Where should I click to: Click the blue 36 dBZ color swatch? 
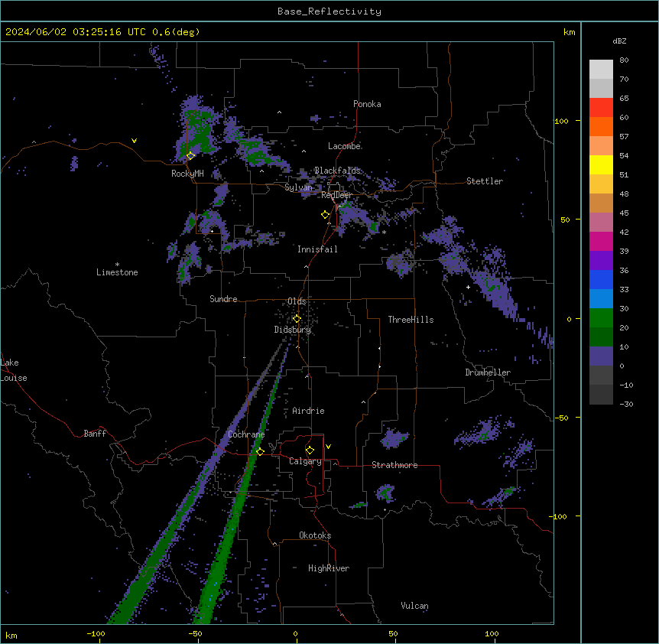coord(601,279)
